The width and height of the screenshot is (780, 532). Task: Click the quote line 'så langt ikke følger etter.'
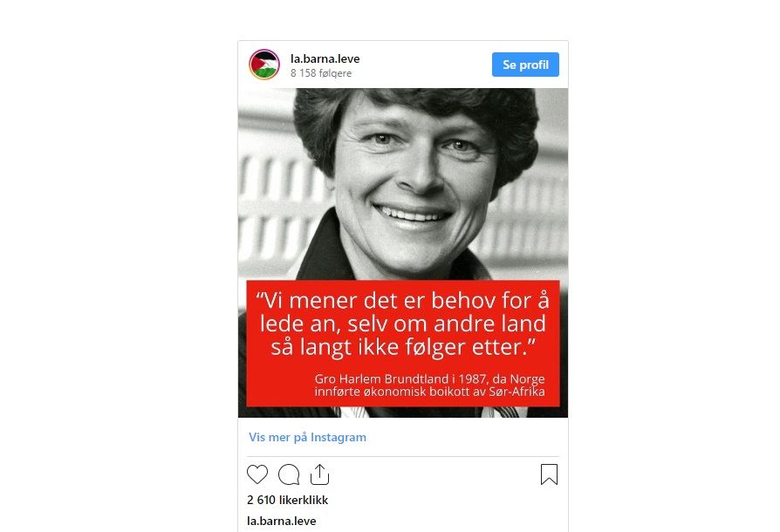(x=403, y=347)
